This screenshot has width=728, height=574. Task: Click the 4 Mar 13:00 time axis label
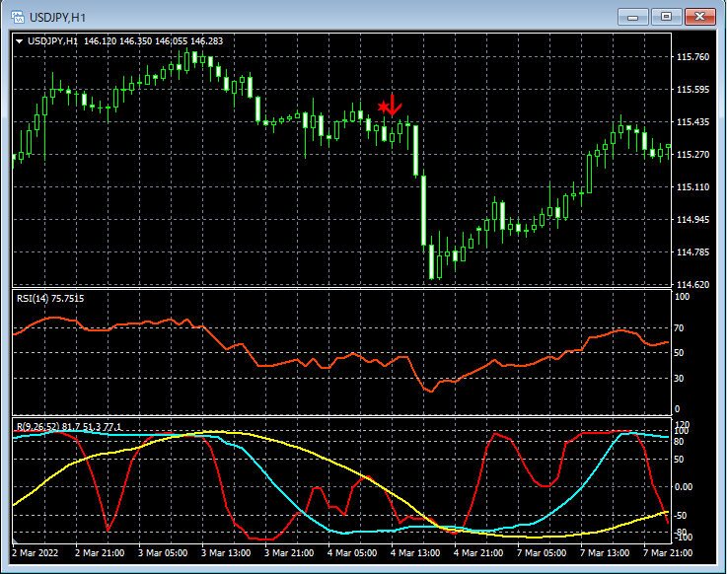pyautogui.click(x=415, y=553)
